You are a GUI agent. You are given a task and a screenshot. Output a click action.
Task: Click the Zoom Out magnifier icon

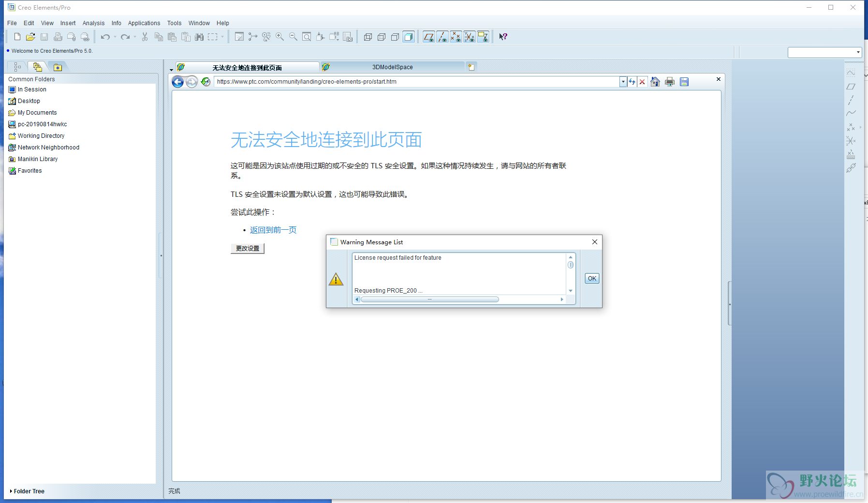tap(293, 37)
